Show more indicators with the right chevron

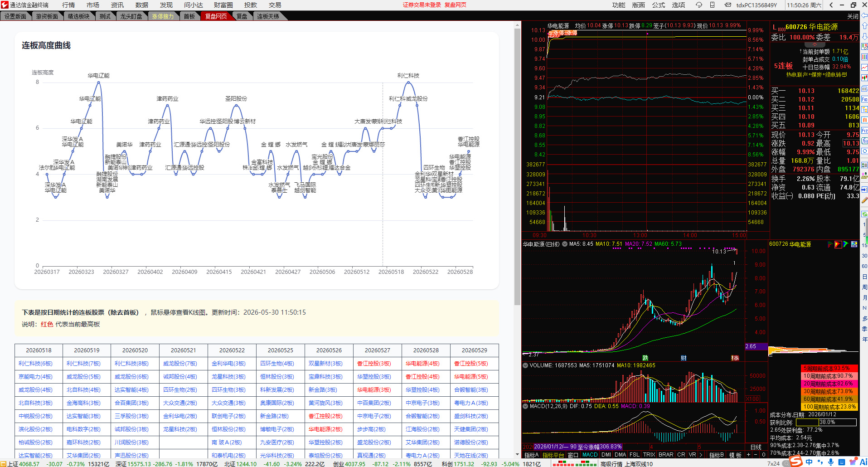pos(701,455)
